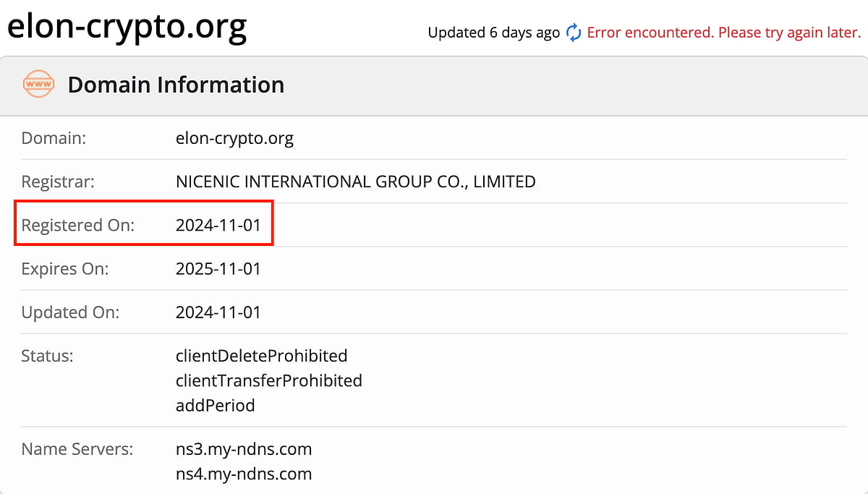Click the 'Updated 6 days ago' text
The image size is (868, 494).
493,33
